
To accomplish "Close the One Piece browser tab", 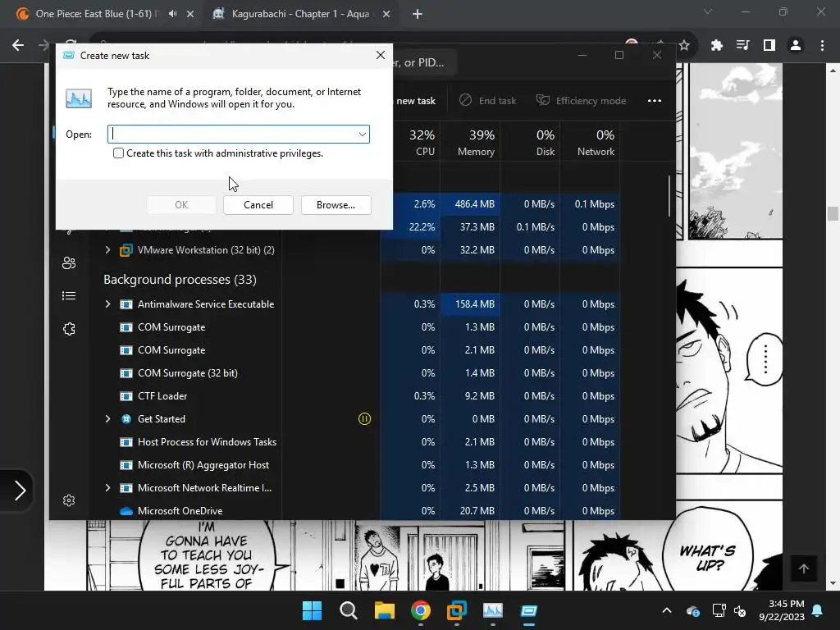I will [x=190, y=15].
